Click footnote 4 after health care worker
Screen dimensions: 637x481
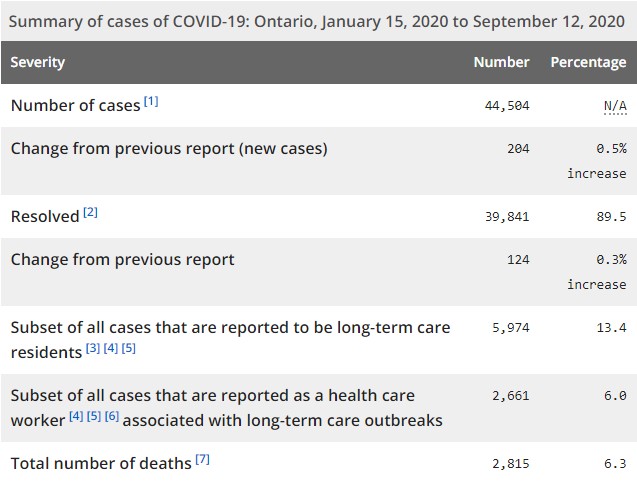click(76, 417)
